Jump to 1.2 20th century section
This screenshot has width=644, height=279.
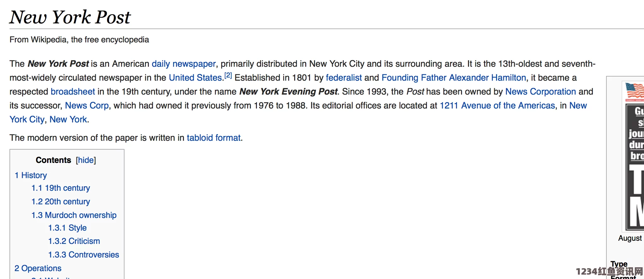tap(61, 201)
